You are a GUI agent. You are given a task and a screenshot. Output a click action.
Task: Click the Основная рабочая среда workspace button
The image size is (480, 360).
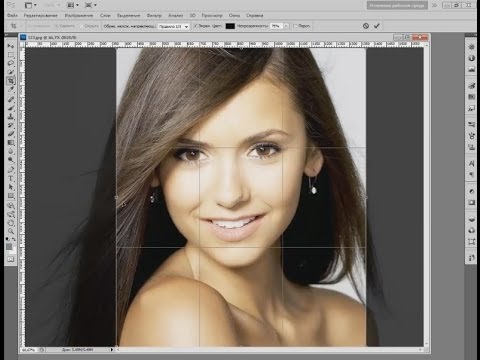(397, 5)
